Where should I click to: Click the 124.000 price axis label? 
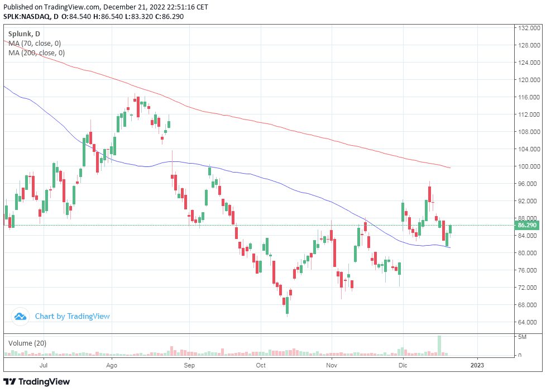pyautogui.click(x=529, y=63)
